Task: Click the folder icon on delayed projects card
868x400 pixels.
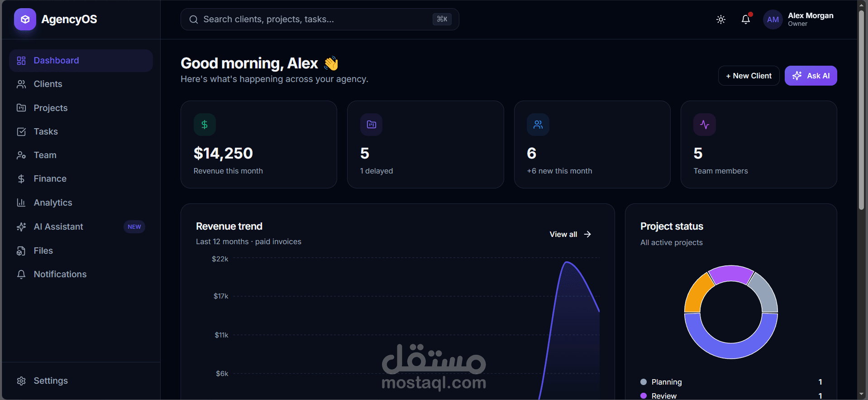Action: tap(372, 125)
